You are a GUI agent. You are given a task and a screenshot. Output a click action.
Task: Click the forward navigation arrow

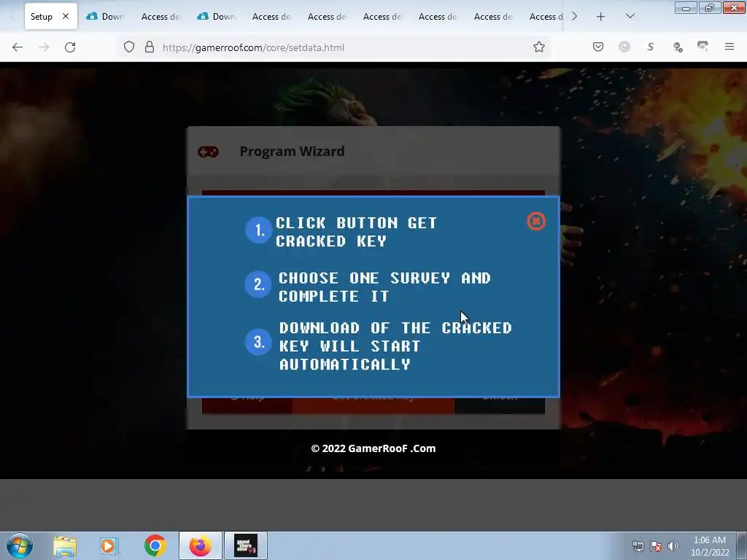pyautogui.click(x=44, y=47)
